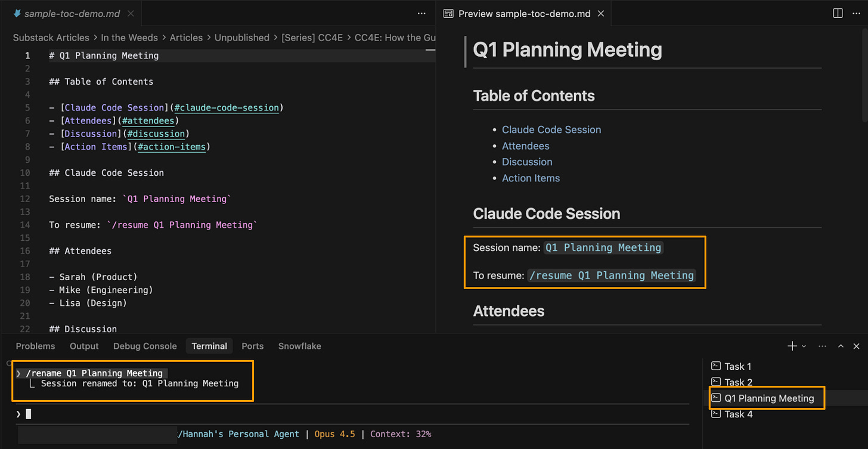Image resolution: width=868 pixels, height=449 pixels.
Task: Switch to the Snowflake panel tab
Action: coord(299,346)
